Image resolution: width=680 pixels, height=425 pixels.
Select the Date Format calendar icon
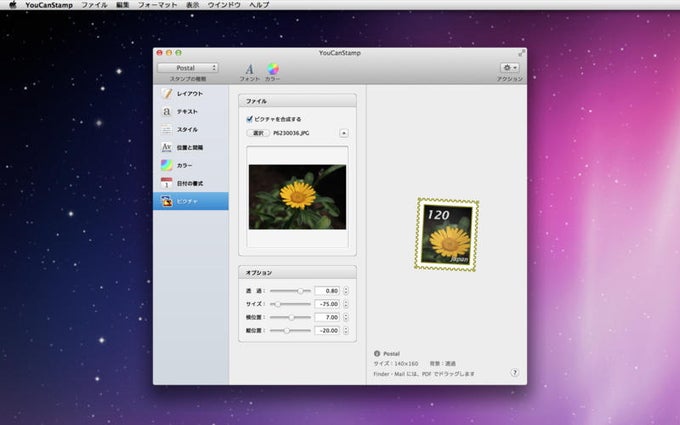pos(167,183)
